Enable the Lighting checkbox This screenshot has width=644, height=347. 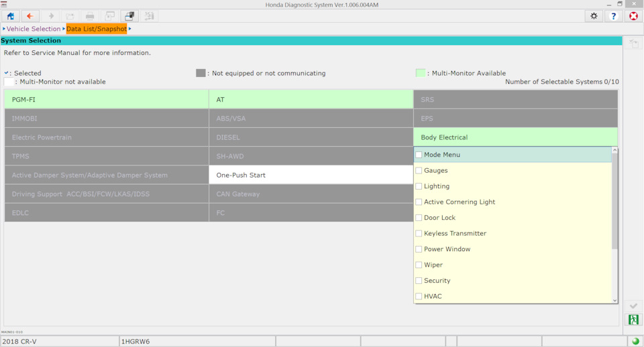point(419,186)
